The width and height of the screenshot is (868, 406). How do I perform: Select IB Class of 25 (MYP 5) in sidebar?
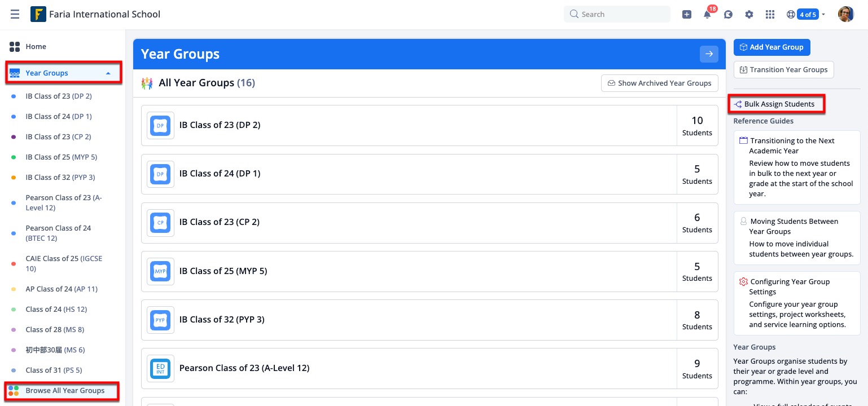point(62,157)
